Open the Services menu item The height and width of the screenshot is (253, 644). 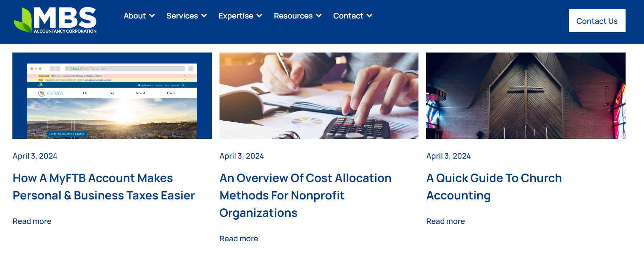(182, 16)
